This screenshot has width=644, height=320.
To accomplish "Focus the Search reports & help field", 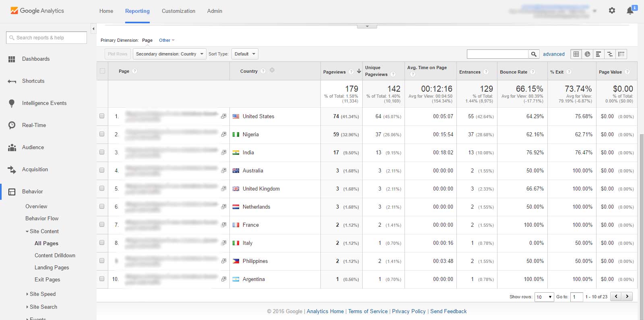I will (x=46, y=37).
